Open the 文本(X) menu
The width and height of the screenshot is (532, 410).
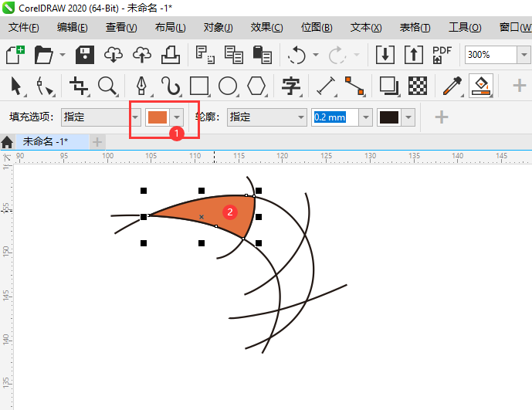(x=366, y=27)
